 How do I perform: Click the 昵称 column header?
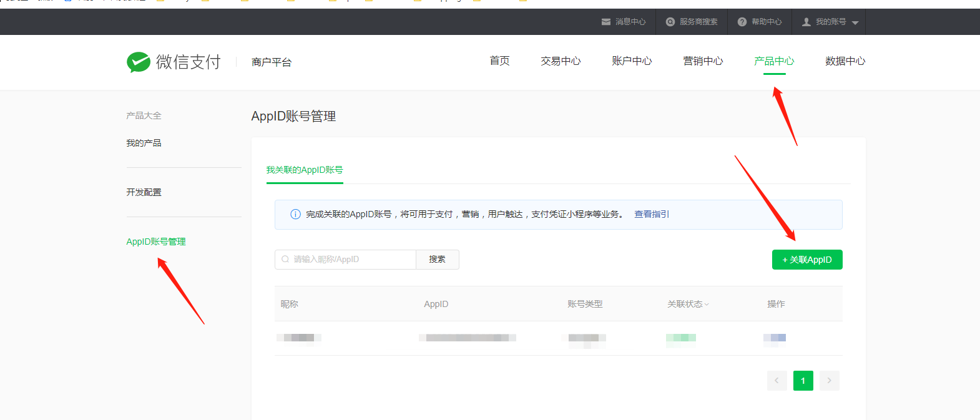290,304
